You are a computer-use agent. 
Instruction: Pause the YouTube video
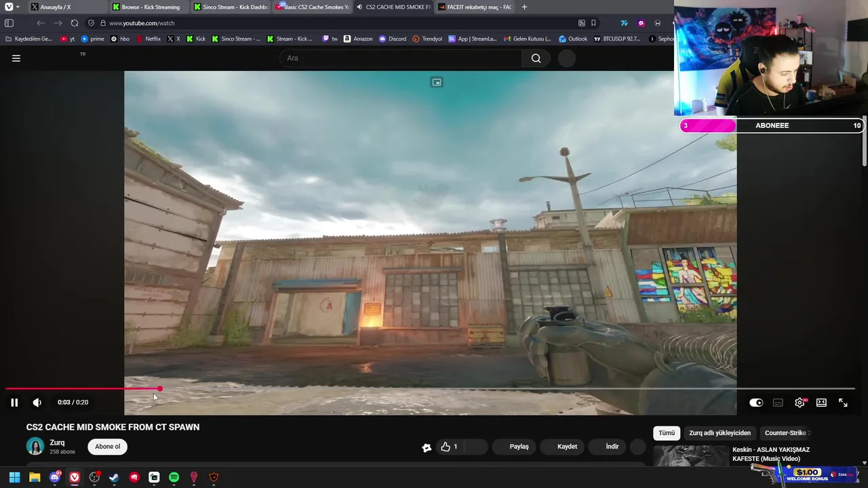[x=14, y=403]
